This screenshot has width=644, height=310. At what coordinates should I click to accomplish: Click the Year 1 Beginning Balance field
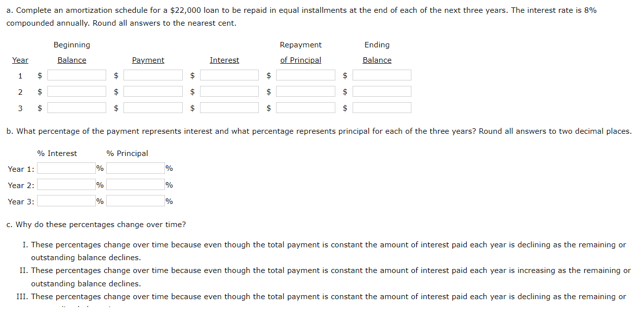(x=77, y=75)
